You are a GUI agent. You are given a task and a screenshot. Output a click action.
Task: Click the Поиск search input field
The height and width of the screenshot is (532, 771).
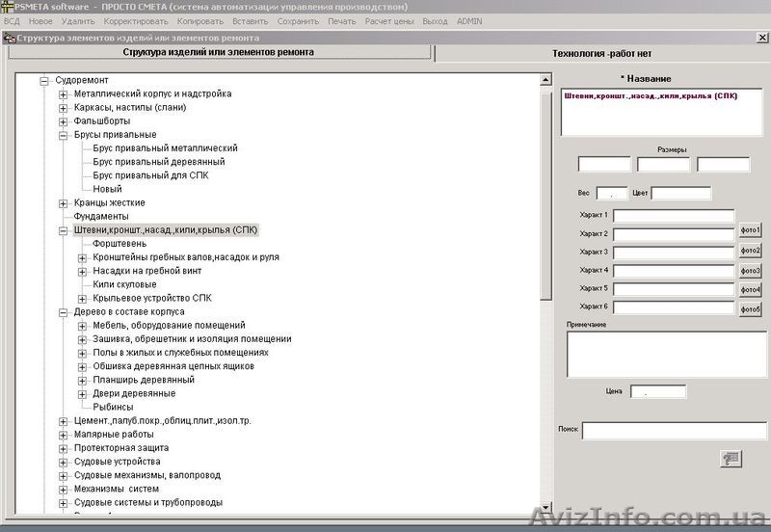(x=674, y=430)
